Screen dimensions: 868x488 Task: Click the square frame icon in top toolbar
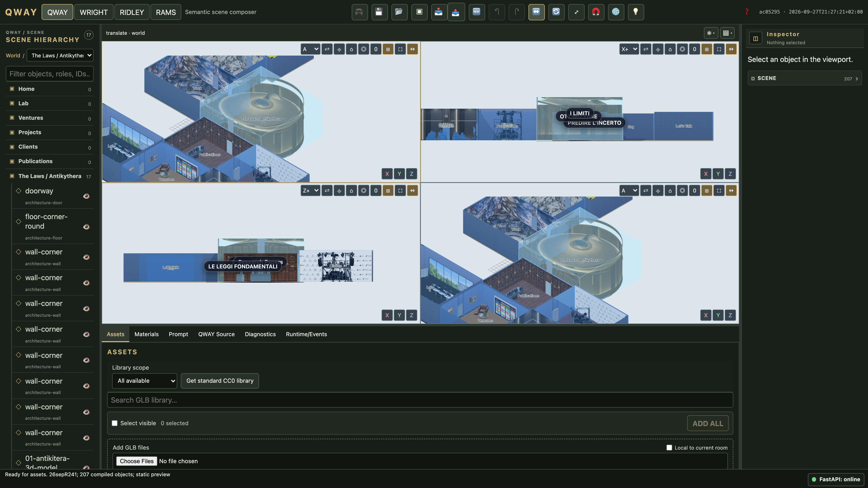(x=419, y=12)
